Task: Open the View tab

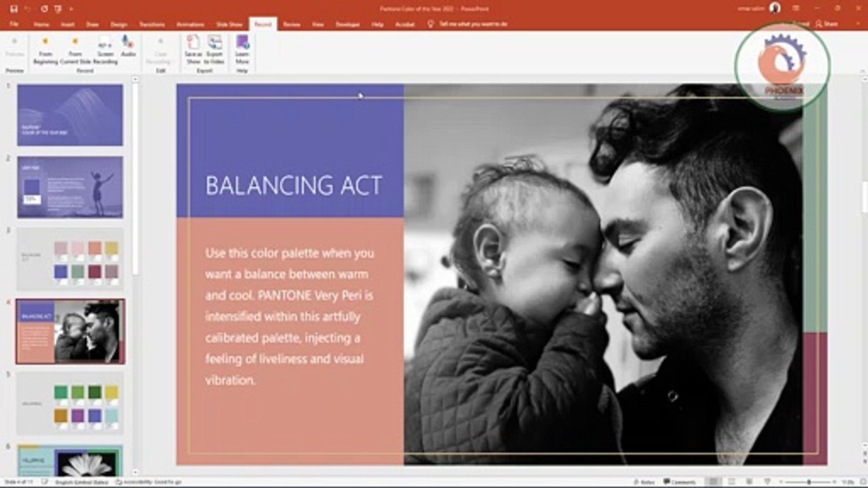Action: 317,24
